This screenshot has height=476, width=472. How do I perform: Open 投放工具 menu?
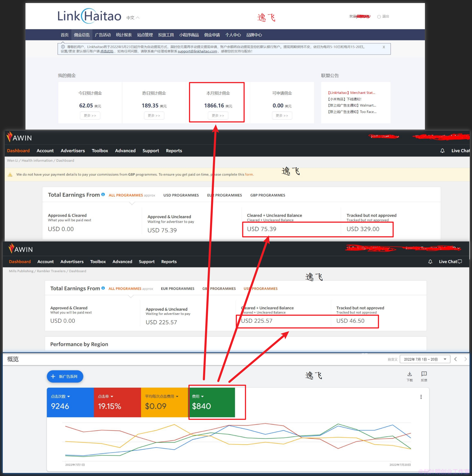click(x=166, y=35)
